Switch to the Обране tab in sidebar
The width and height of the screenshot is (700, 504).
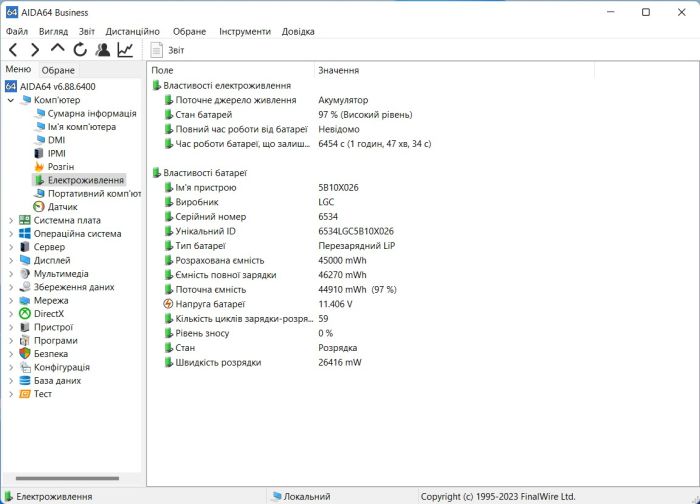[58, 70]
